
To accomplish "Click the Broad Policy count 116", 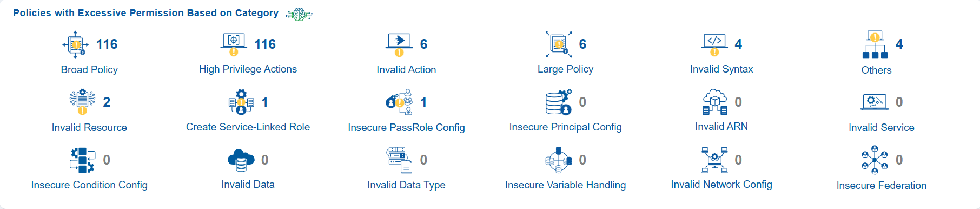I will tap(107, 44).
